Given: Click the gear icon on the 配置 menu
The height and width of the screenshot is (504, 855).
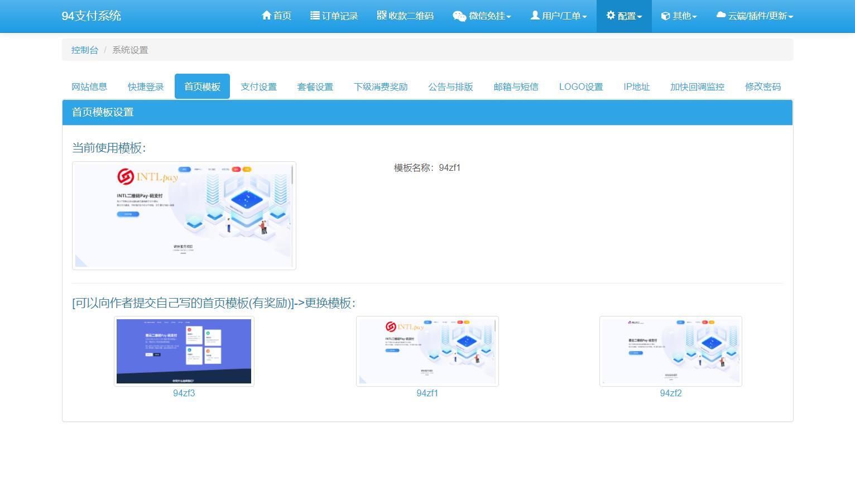Looking at the screenshot, I should tap(611, 16).
